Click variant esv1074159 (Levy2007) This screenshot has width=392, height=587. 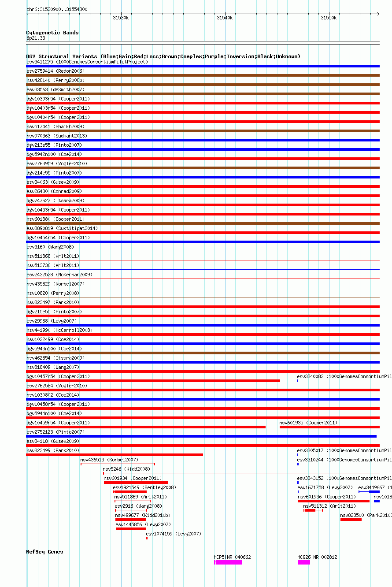pyautogui.click(x=174, y=534)
